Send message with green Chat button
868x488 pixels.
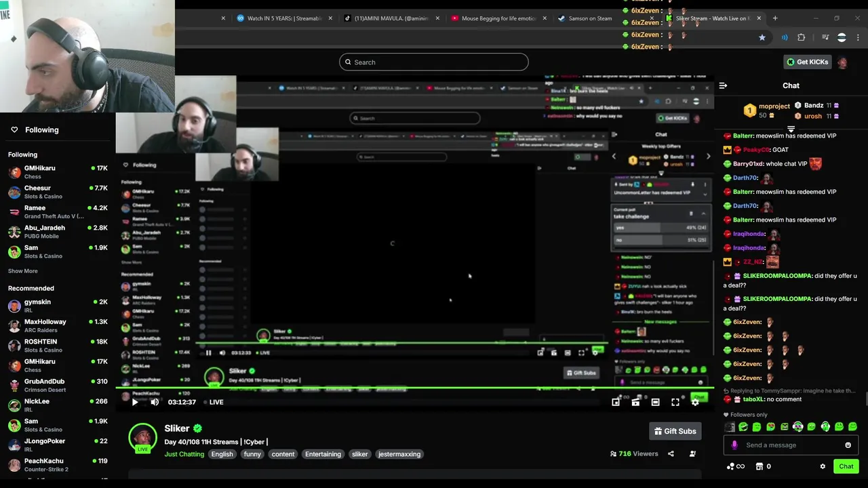point(846,466)
